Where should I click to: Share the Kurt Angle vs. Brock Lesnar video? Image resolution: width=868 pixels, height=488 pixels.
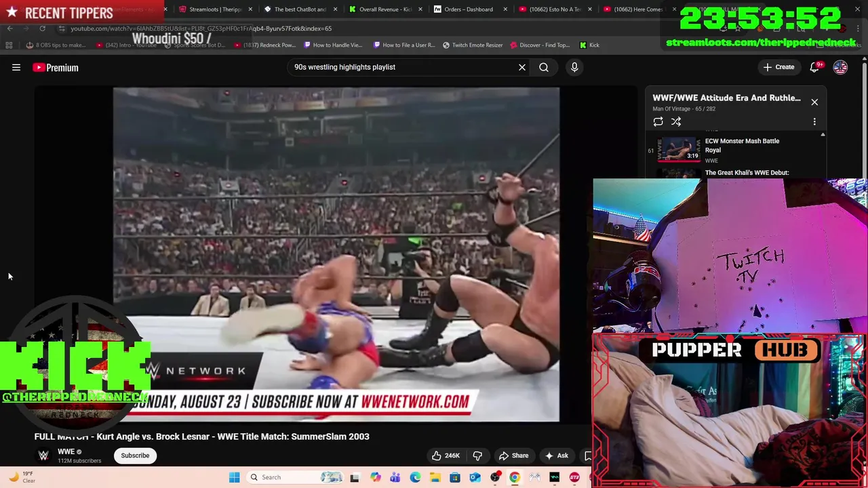pos(513,455)
